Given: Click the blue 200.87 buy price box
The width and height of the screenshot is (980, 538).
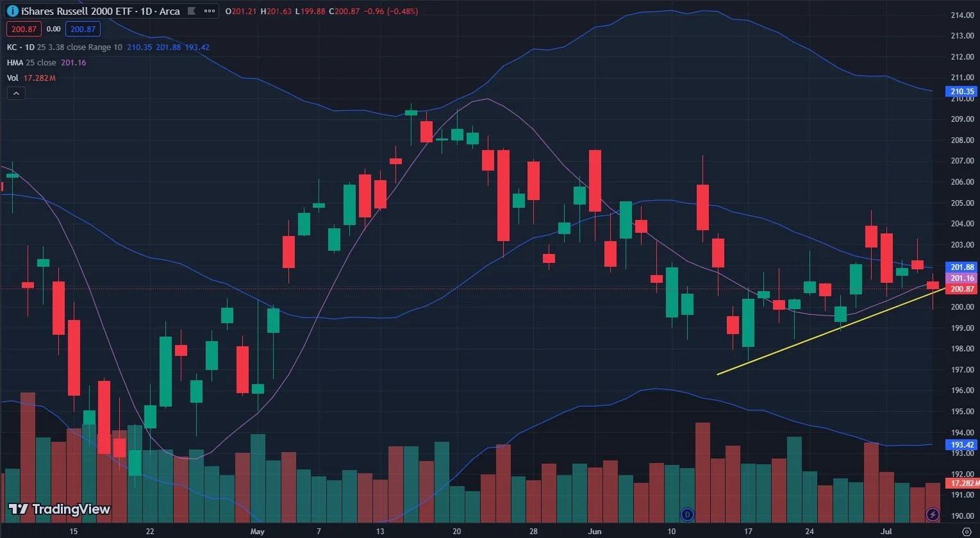Looking at the screenshot, I should point(83,29).
